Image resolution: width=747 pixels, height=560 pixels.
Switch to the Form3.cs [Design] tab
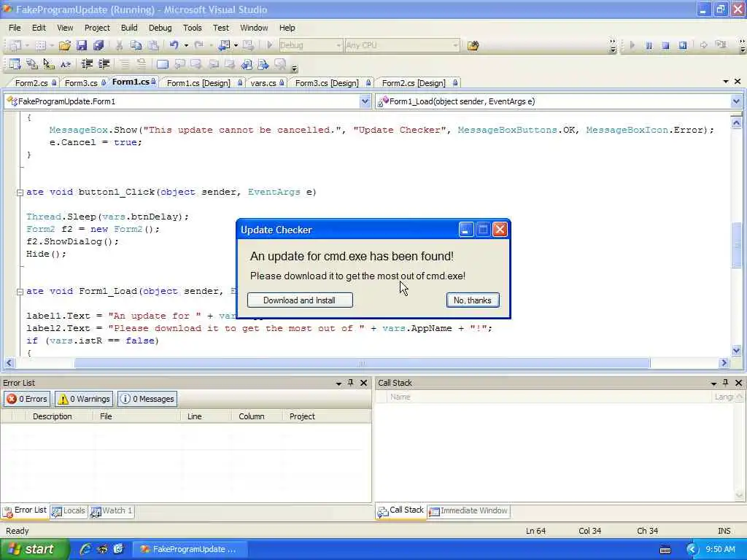pyautogui.click(x=332, y=83)
